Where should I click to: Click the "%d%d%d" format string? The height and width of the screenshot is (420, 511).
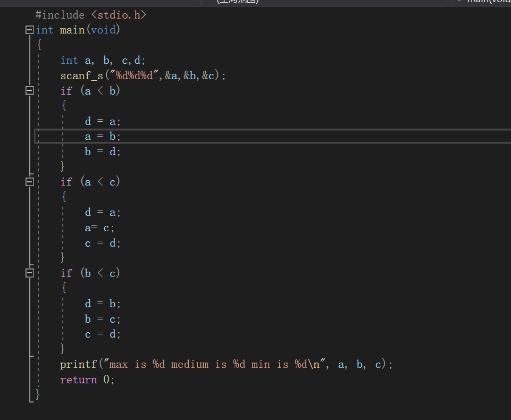(x=133, y=75)
